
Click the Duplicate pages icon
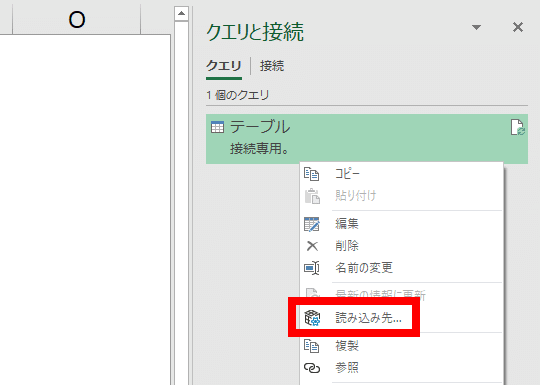[x=311, y=346]
